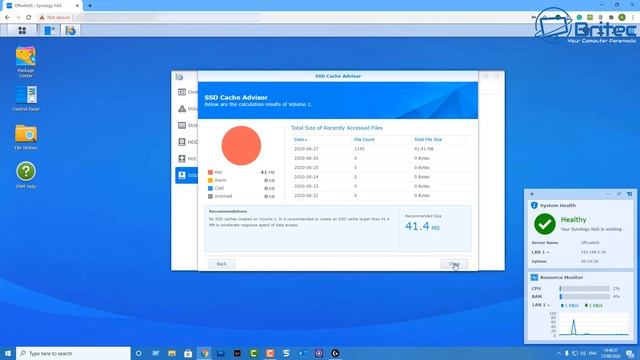Click the Archived legend color swatch
This screenshot has height=360, width=640.
[210, 196]
